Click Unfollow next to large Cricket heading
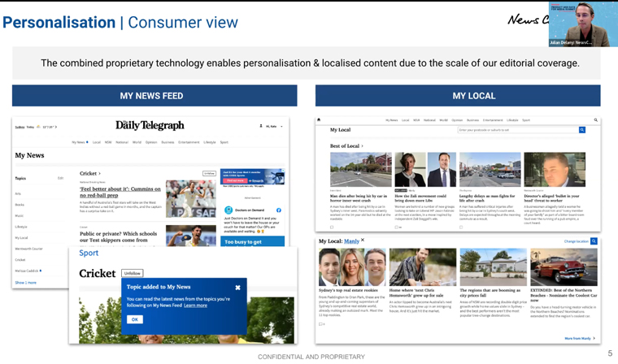This screenshot has height=364, width=618. point(132,273)
